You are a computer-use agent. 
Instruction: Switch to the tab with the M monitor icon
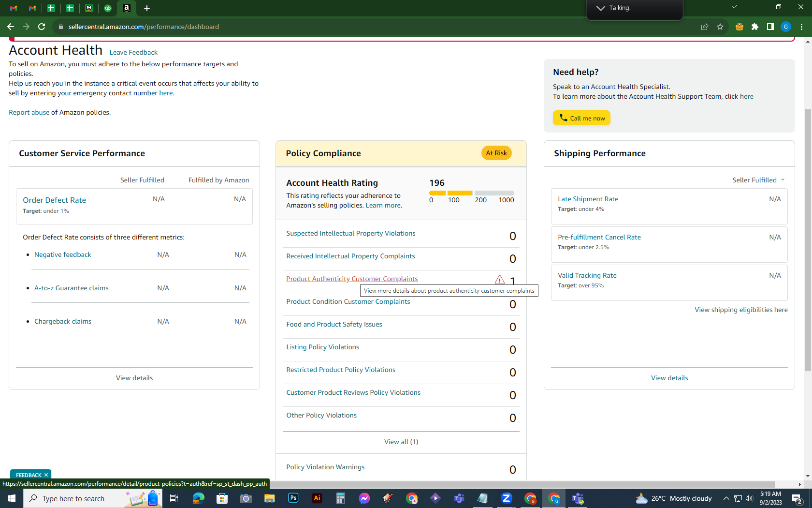click(x=89, y=8)
